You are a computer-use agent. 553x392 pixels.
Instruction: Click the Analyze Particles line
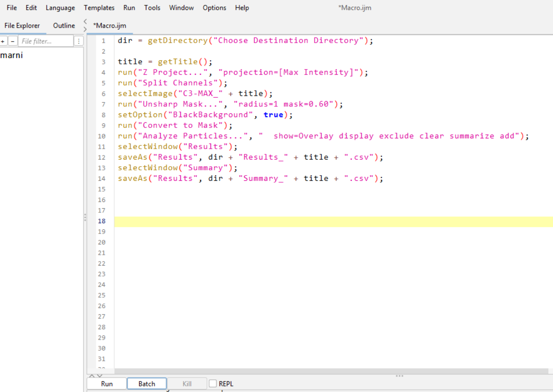pyautogui.click(x=323, y=136)
